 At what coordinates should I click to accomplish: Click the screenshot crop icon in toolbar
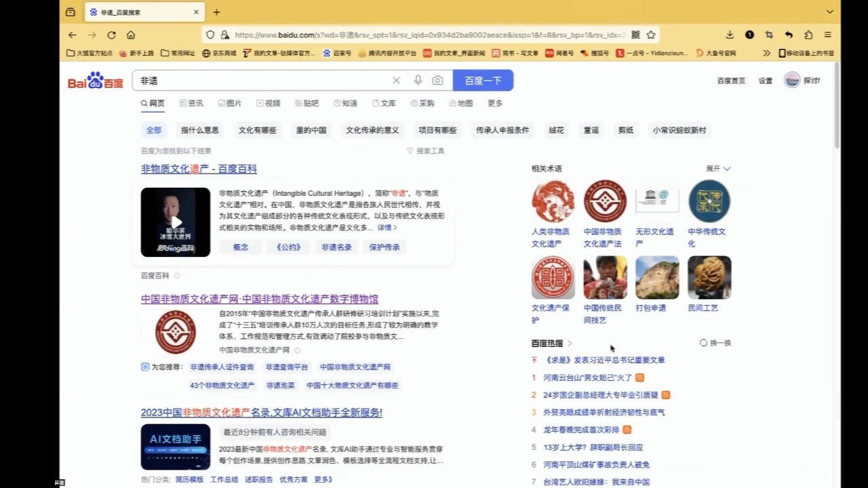[x=769, y=35]
